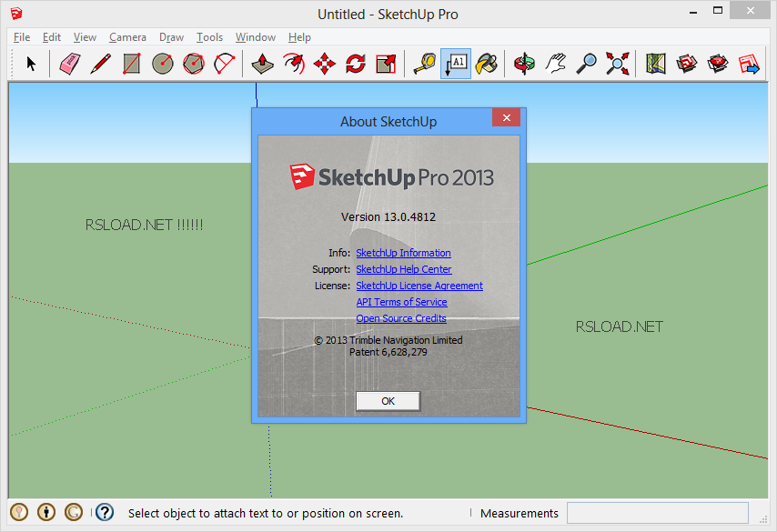This screenshot has height=532, width=777.
Task: Select the Rectangle drawing tool
Action: (131, 64)
